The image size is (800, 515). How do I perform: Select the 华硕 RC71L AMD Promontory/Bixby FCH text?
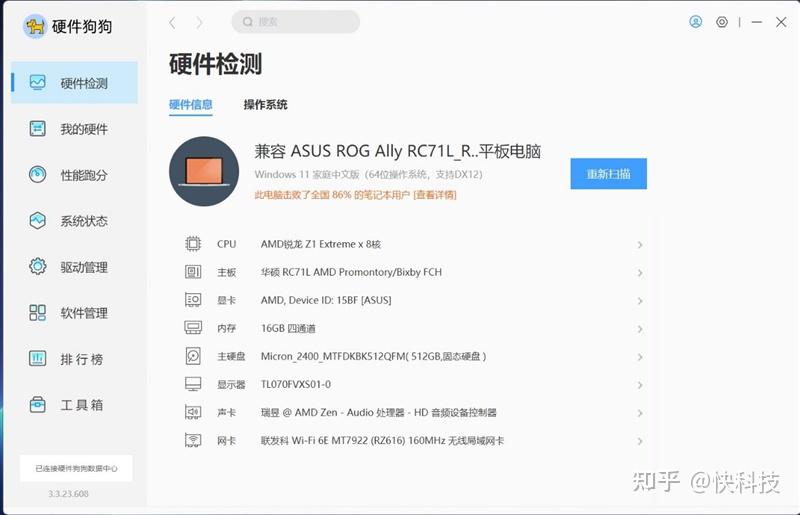[x=351, y=272]
